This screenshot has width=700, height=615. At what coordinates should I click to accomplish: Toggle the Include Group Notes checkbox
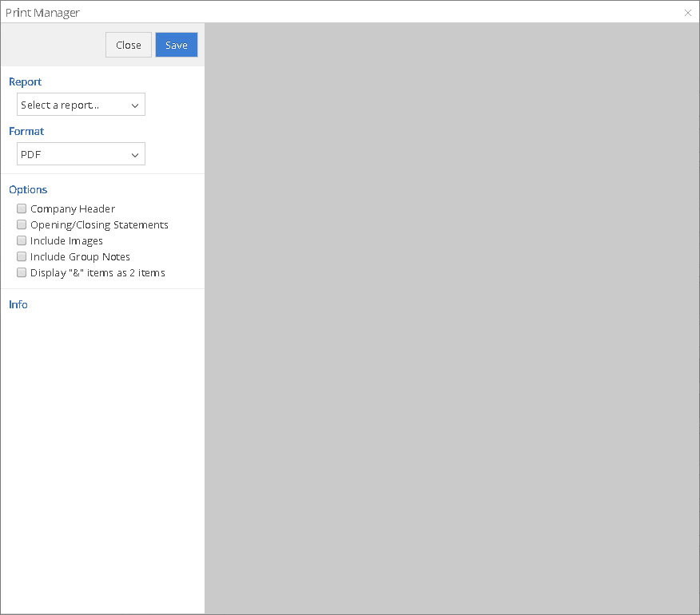click(x=22, y=256)
